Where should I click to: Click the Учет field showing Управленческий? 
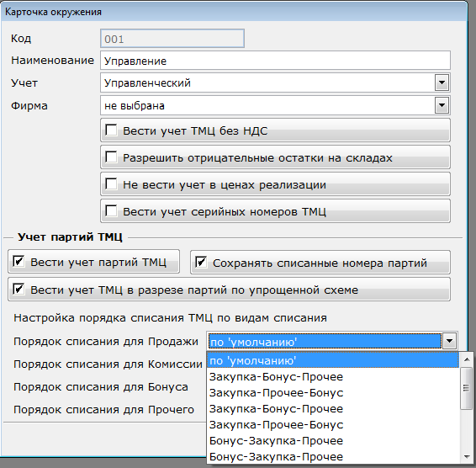267,82
